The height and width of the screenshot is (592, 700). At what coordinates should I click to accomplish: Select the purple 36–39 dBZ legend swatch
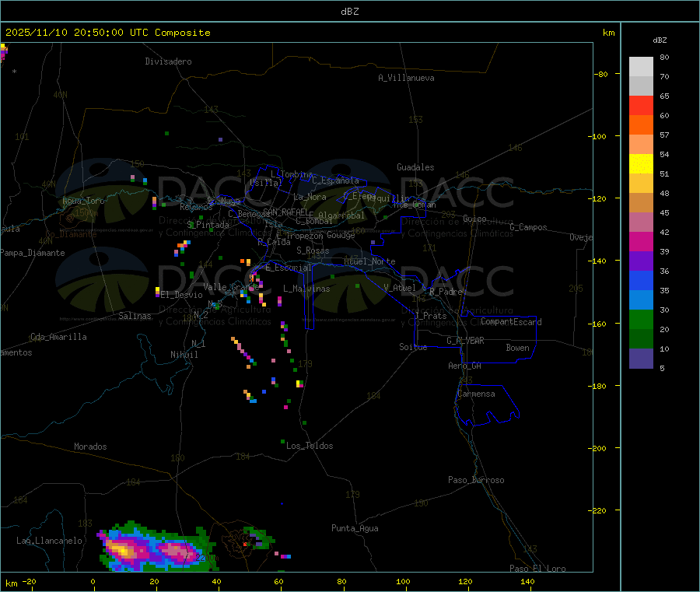641,261
